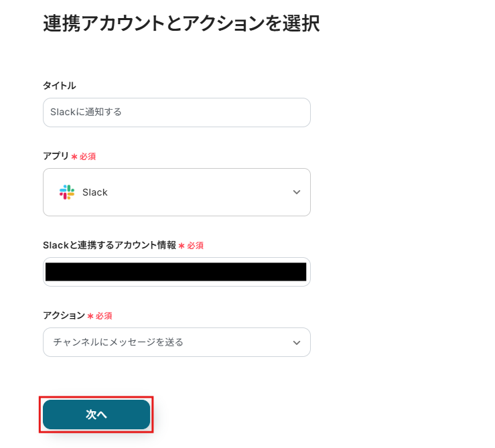The width and height of the screenshot is (495, 448).
Task: Click the アクション field label
Action: (x=64, y=315)
